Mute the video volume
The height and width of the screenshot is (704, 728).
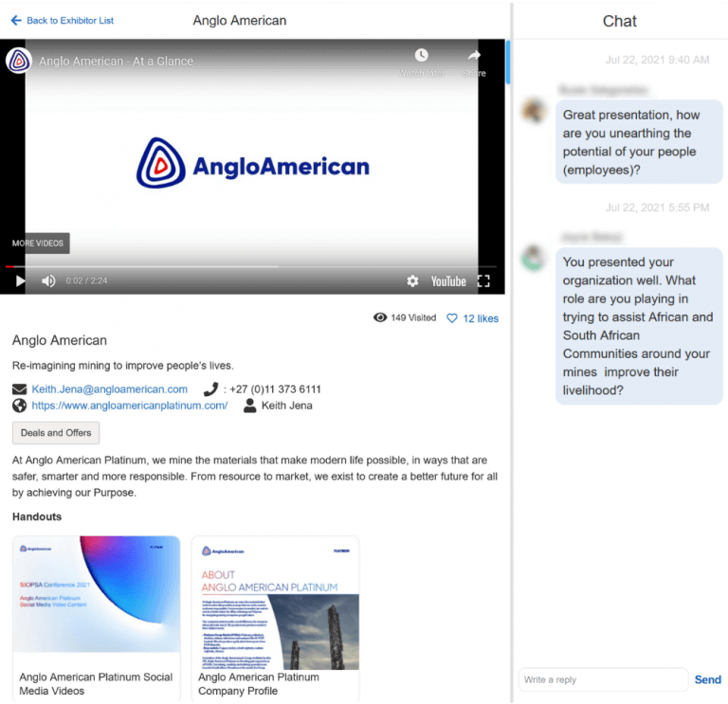48,280
